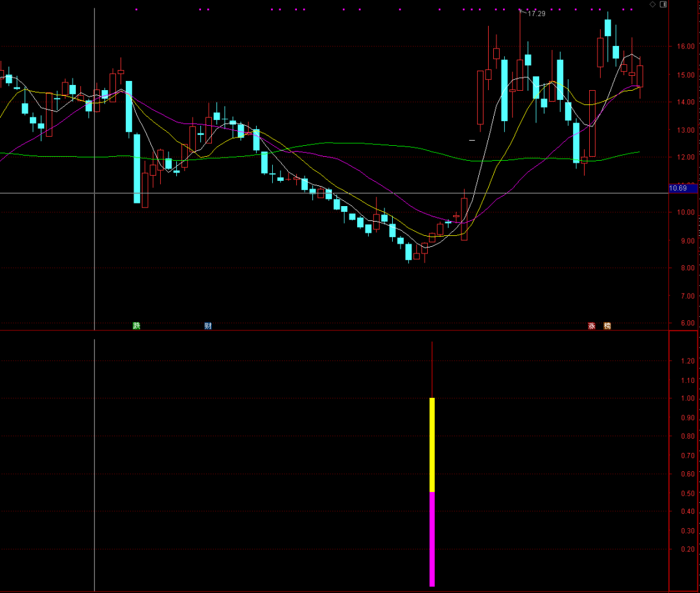Click the green 跌 event marker

(x=136, y=325)
